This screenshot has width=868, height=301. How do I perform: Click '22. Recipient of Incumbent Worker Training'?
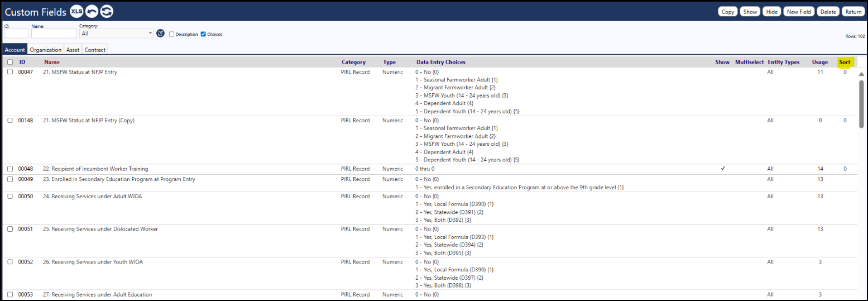point(95,169)
